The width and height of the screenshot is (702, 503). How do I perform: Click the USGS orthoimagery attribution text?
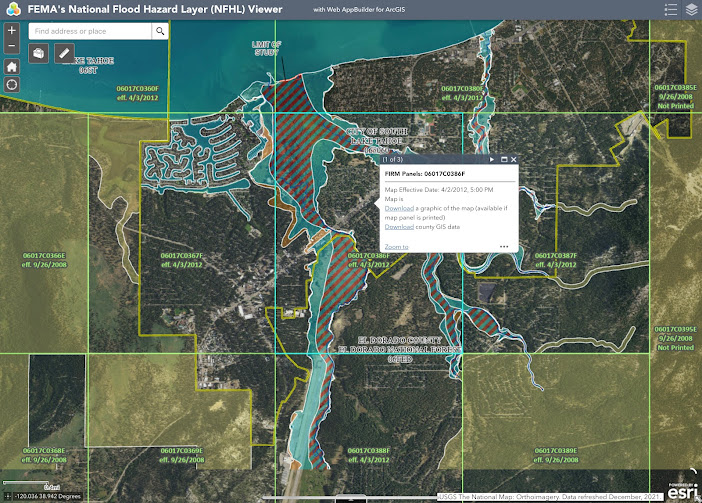[549, 497]
